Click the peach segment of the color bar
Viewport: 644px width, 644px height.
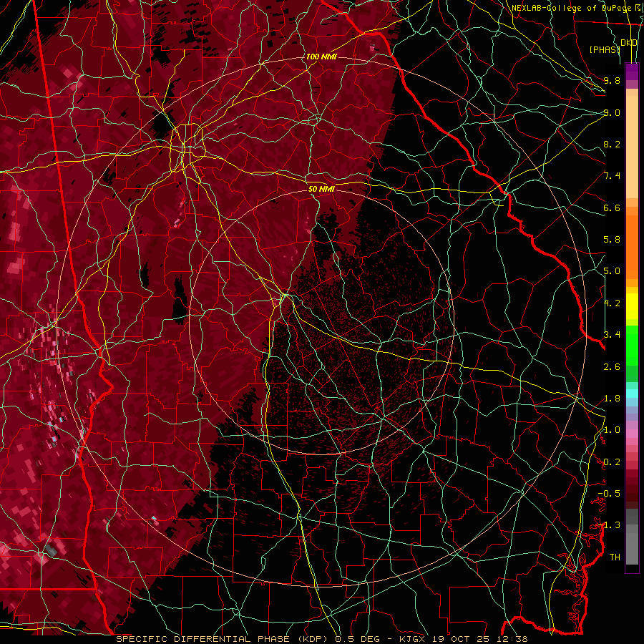tap(632, 147)
